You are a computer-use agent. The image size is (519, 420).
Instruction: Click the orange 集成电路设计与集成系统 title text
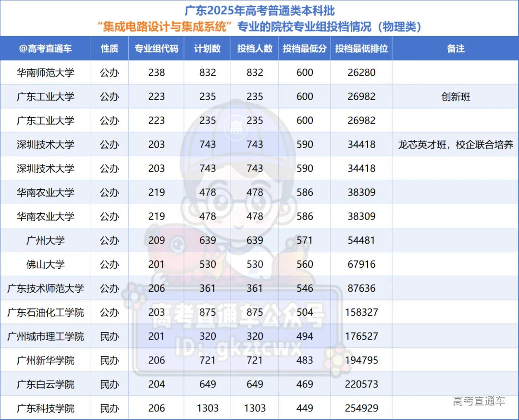click(x=168, y=27)
